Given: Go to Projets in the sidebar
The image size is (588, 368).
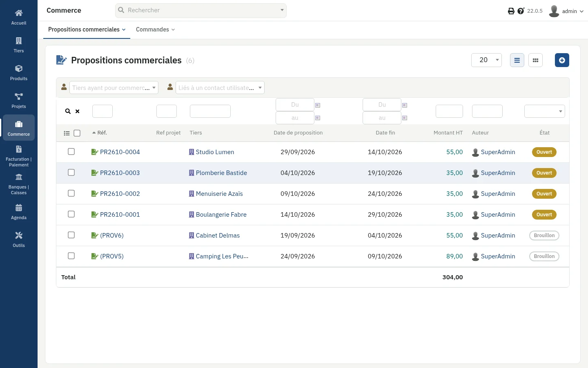Looking at the screenshot, I should click(x=19, y=100).
